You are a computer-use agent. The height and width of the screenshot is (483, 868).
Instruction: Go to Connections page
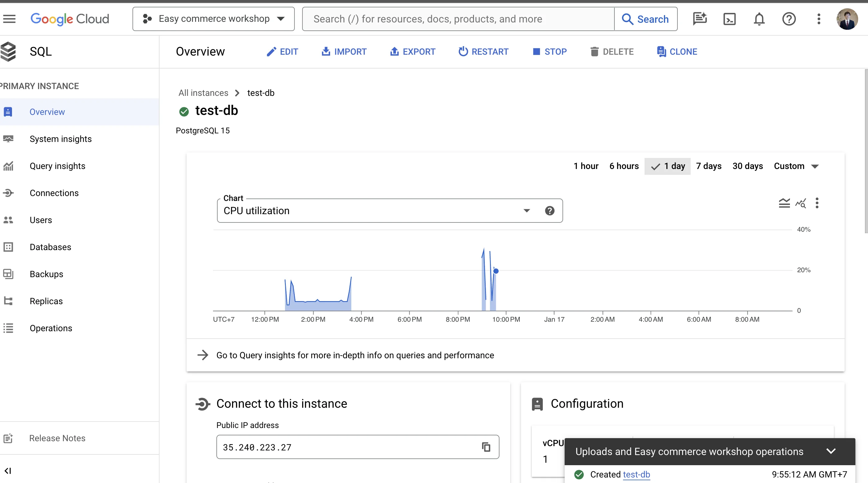click(80, 193)
